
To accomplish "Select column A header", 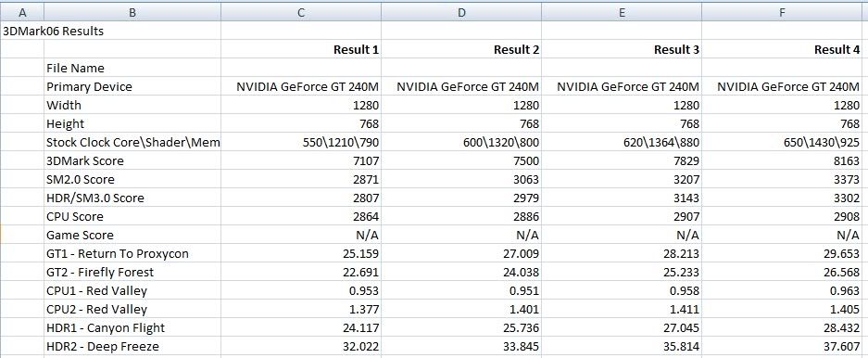I will 22,12.
